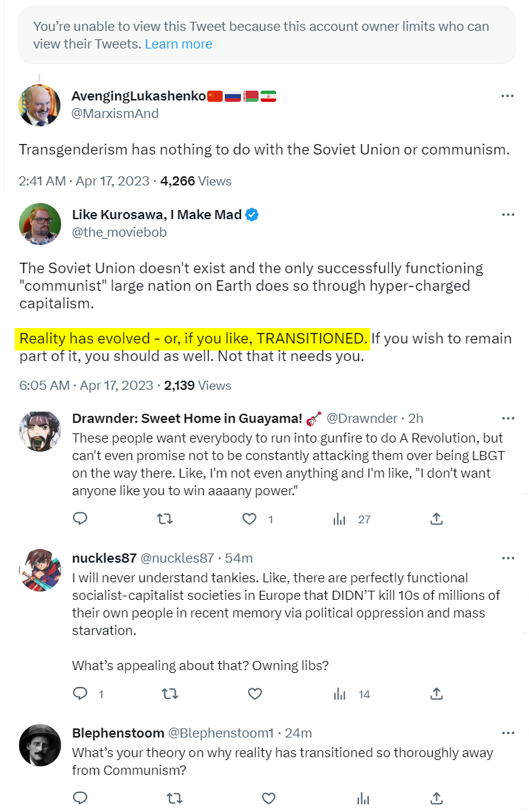The width and height of the screenshot is (529, 812).
Task: Open more options on Drawnder's reply
Action: pyautogui.click(x=507, y=419)
